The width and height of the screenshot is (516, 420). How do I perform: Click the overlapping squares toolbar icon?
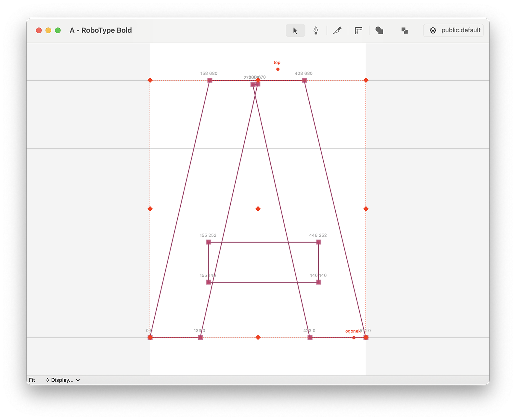(x=405, y=31)
